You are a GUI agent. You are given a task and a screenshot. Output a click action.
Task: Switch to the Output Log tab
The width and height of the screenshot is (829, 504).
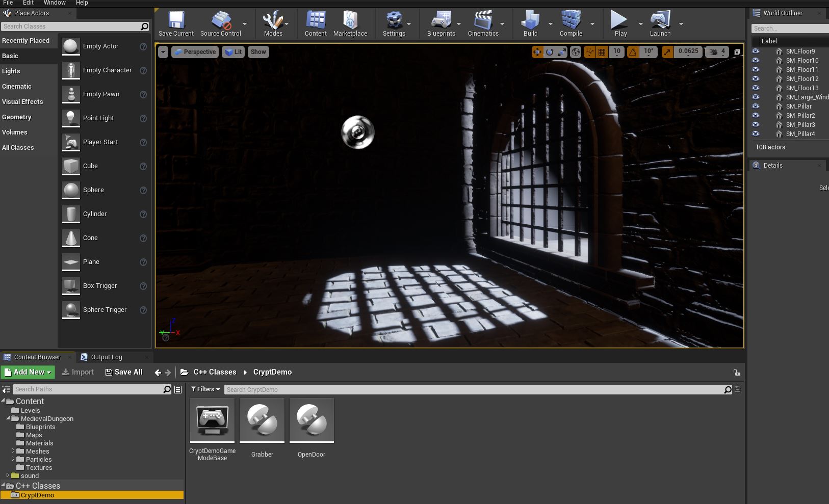tap(107, 357)
